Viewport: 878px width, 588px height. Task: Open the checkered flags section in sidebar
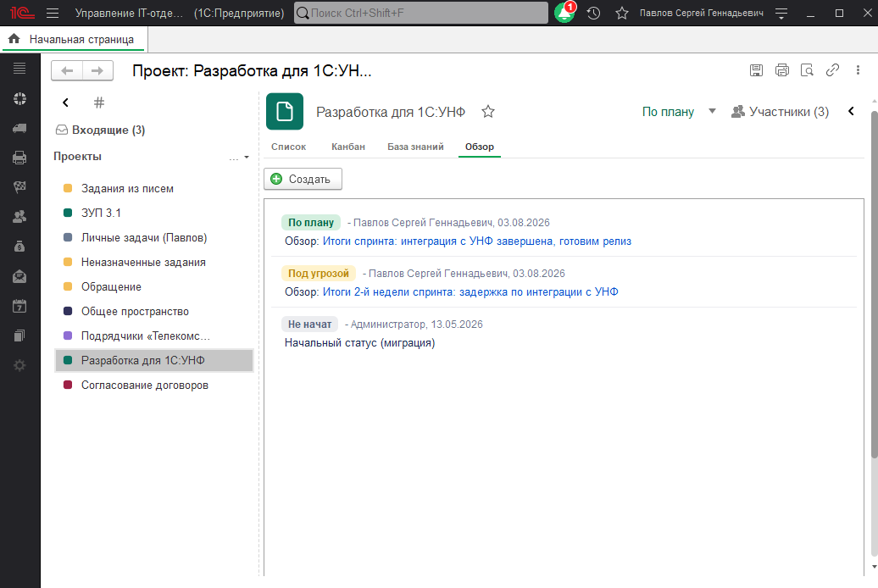click(x=19, y=187)
